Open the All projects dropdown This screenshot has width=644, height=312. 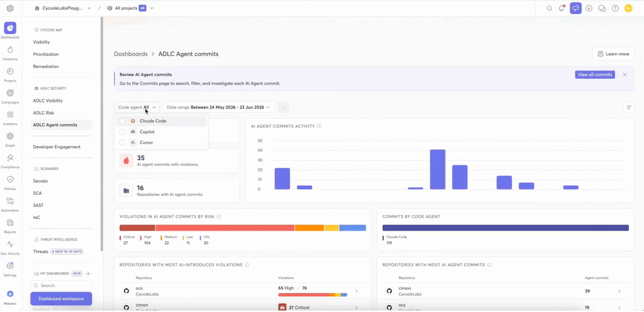tap(130, 8)
